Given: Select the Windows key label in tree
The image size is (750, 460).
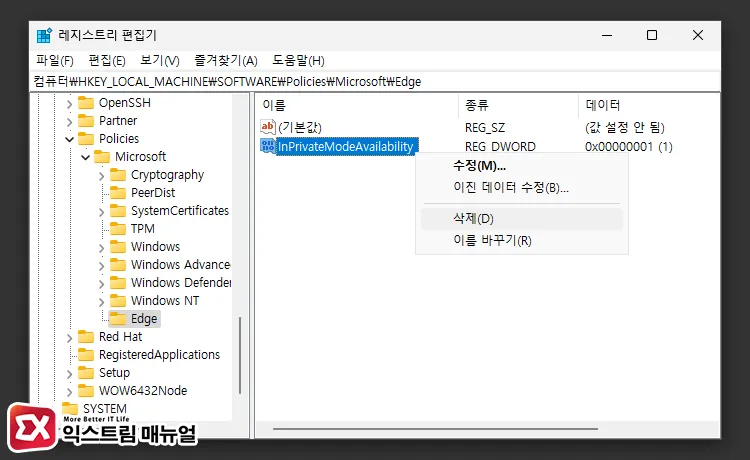Looking at the screenshot, I should [x=155, y=247].
